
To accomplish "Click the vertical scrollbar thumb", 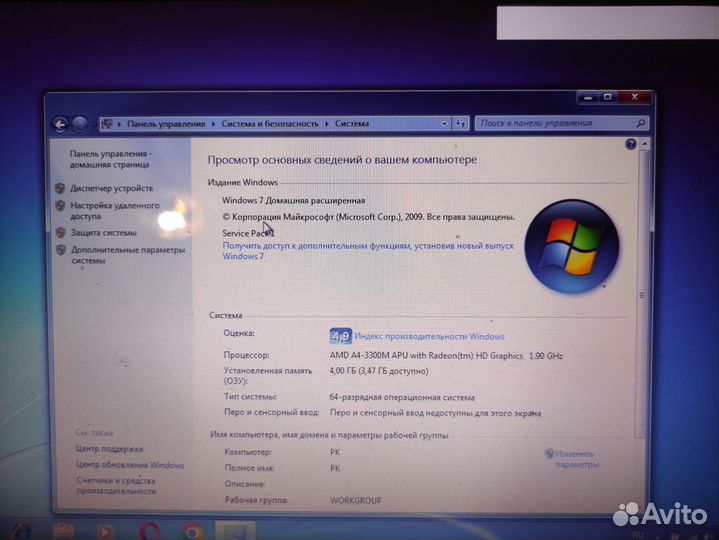I will [x=642, y=293].
